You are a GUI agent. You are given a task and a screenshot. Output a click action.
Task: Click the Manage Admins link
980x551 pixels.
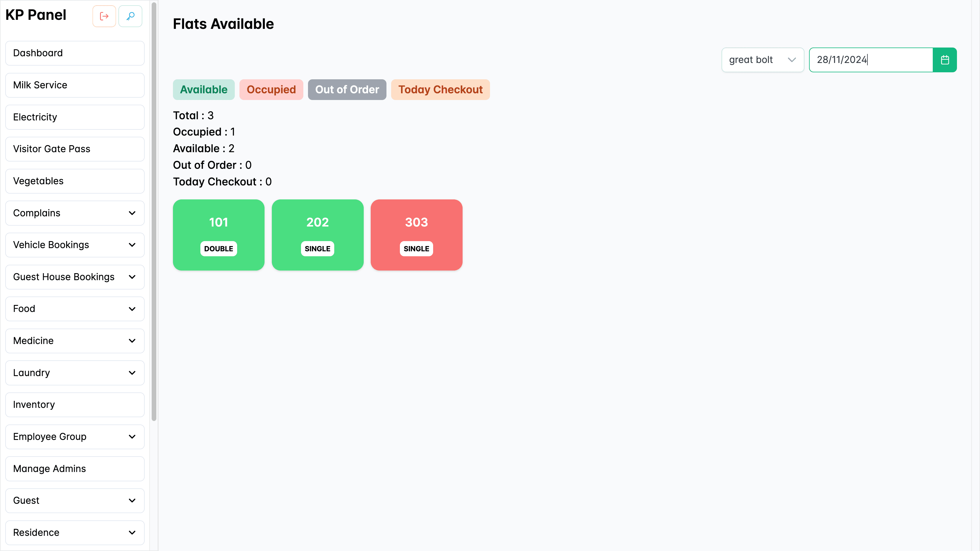point(75,468)
